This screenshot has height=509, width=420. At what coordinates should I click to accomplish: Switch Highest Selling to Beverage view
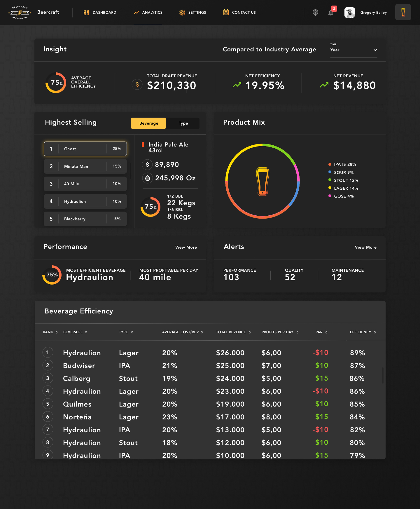click(x=148, y=123)
